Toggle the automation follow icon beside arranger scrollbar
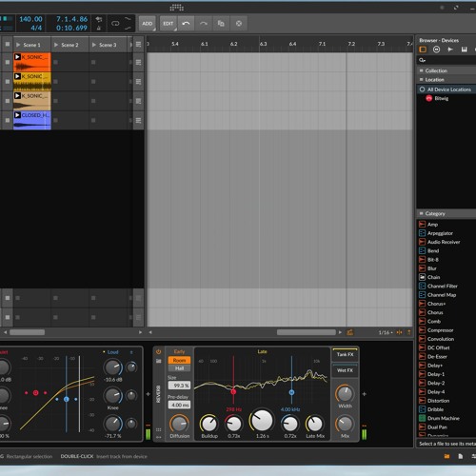476x476 pixels. pos(349,332)
